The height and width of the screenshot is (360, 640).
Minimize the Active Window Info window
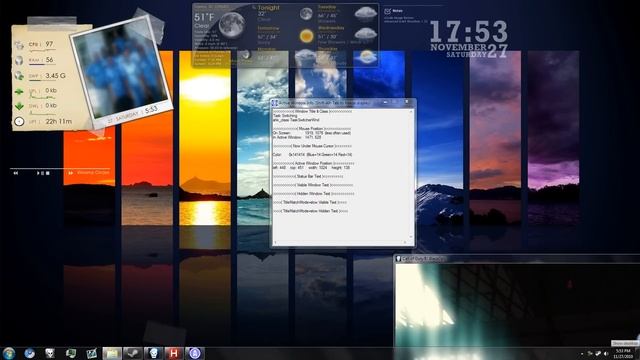tap(384, 102)
